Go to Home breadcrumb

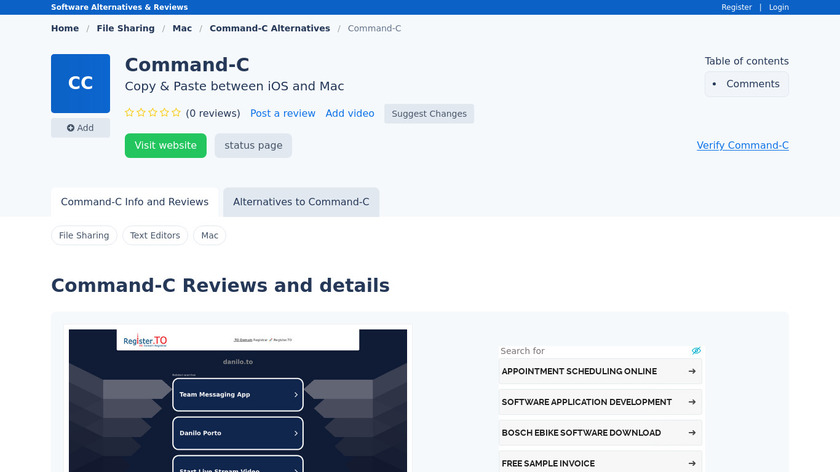(x=65, y=28)
